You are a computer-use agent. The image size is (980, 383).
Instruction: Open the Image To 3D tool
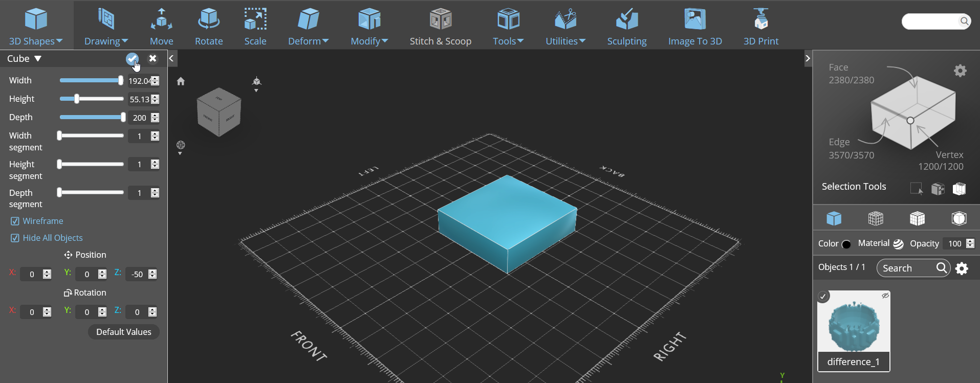695,26
